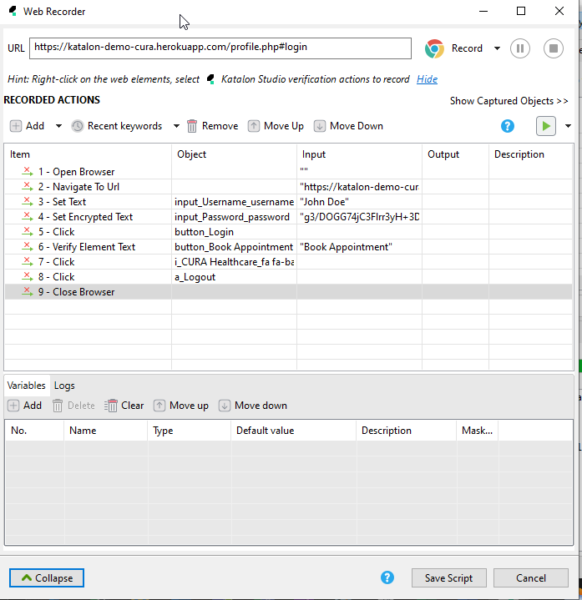The height and width of the screenshot is (600, 582).
Task: Select the Variables tab
Action: 26,385
